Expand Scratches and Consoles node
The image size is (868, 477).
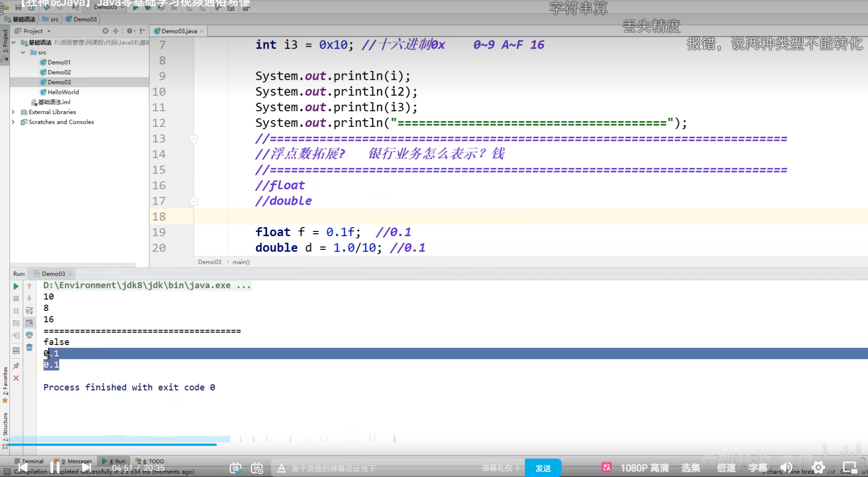pyautogui.click(x=13, y=122)
